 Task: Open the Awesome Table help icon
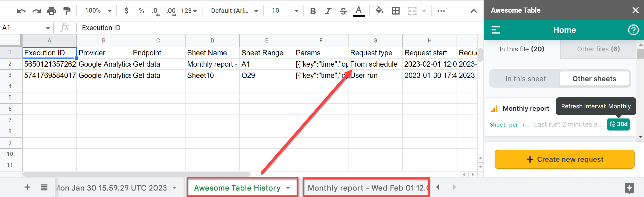(x=633, y=30)
